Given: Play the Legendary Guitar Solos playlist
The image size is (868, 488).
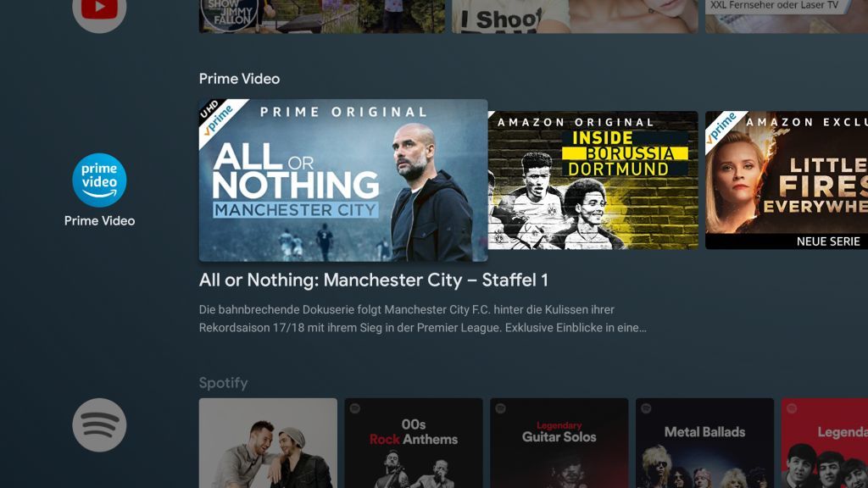Looking at the screenshot, I should 559,442.
